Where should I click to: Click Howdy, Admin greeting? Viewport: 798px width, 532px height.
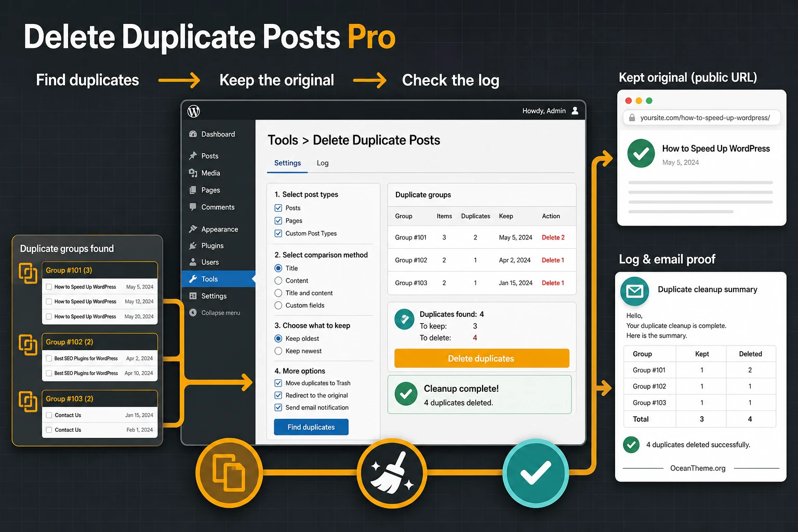click(x=544, y=111)
